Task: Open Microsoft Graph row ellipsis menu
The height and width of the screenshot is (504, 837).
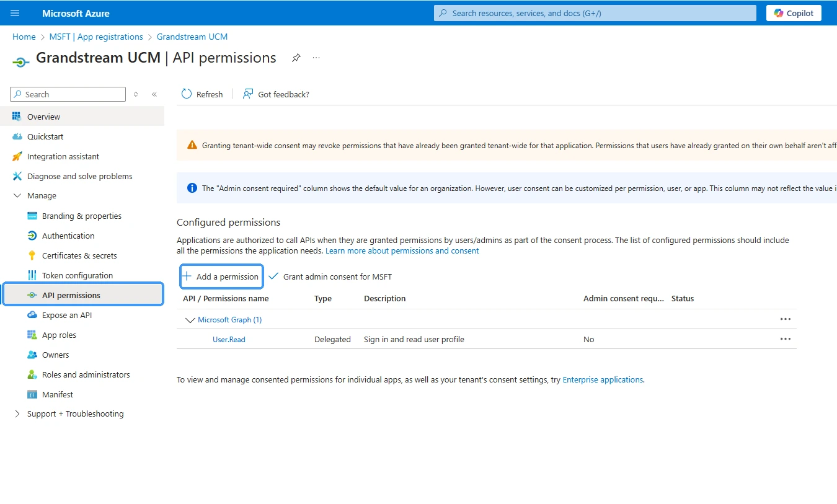Action: [786, 319]
